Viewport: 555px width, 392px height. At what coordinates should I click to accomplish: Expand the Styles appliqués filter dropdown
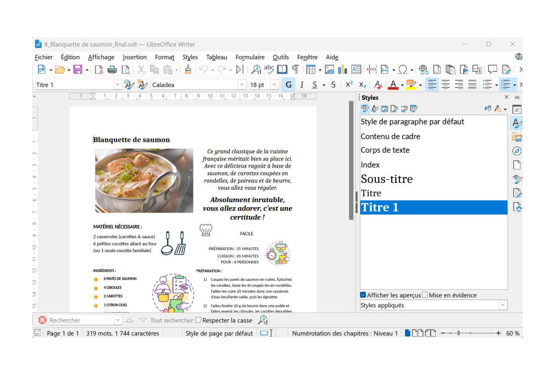point(503,305)
